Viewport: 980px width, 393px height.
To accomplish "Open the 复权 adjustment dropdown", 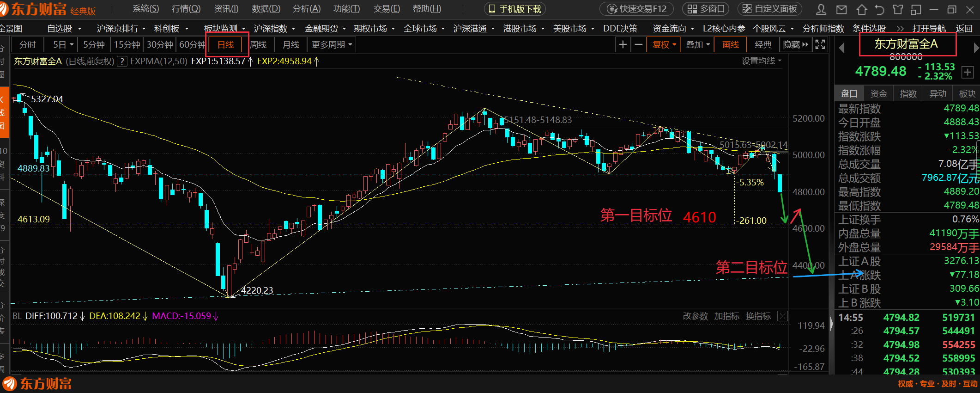I will coord(664,45).
